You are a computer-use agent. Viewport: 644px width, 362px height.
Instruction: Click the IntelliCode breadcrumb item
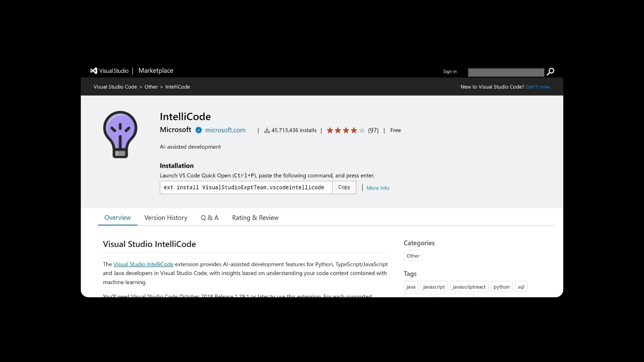click(178, 87)
